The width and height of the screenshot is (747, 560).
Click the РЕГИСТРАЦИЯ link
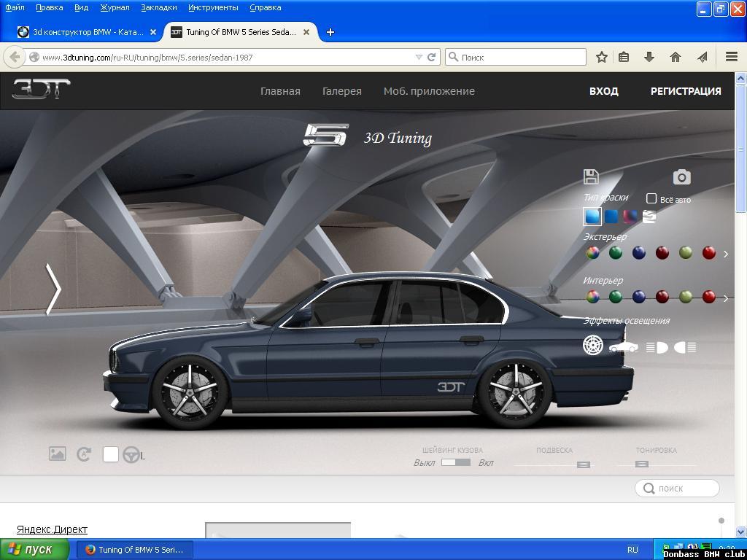tap(684, 91)
